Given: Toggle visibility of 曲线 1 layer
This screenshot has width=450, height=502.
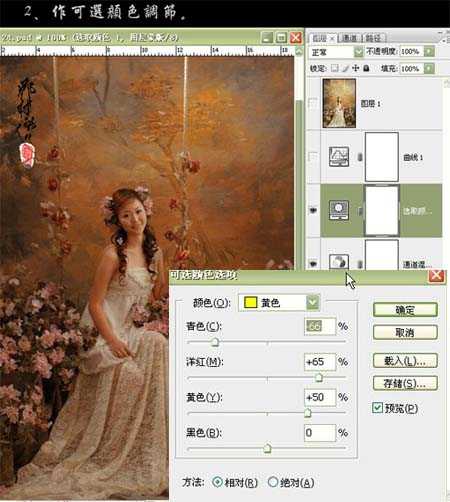Looking at the screenshot, I should (313, 157).
